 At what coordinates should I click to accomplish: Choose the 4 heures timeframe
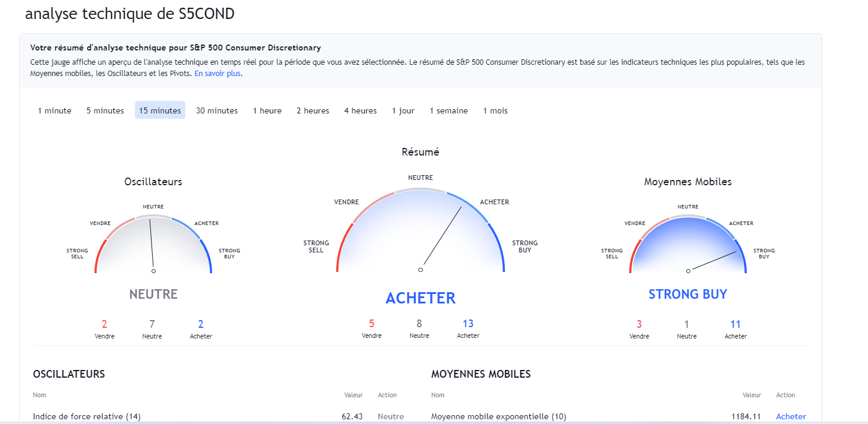click(x=361, y=110)
